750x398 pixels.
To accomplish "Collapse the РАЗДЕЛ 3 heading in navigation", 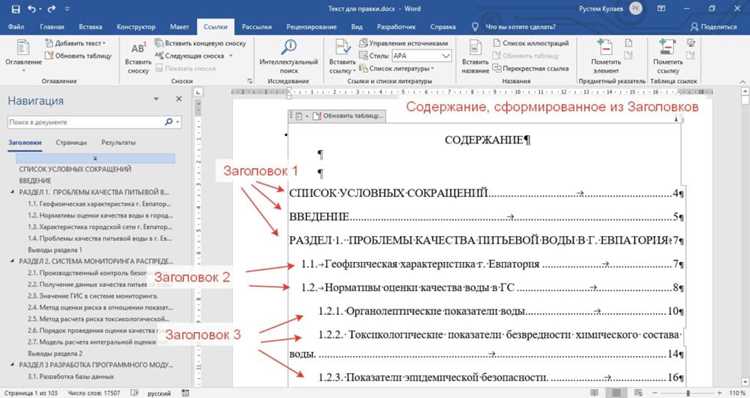I will coord(12,365).
